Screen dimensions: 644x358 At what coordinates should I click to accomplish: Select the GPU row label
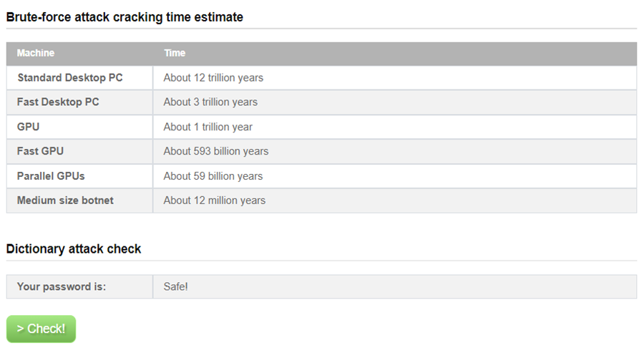[28, 127]
